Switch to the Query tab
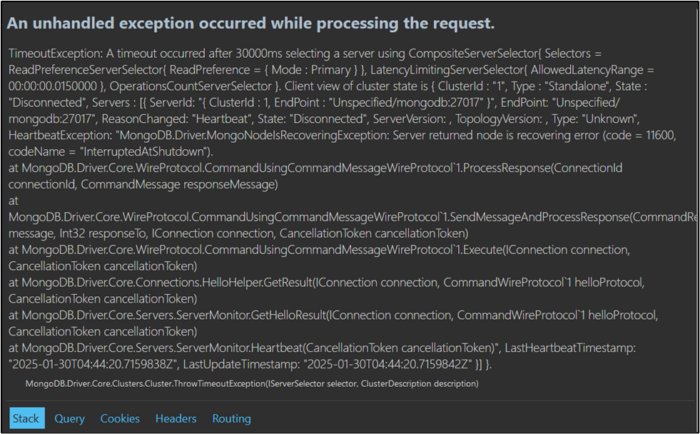Screen dimensions: 700x434 pos(70,419)
